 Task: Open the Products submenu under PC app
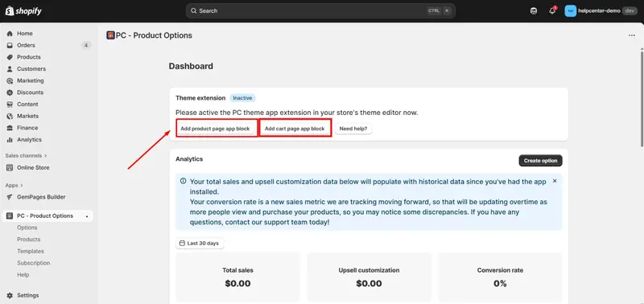point(29,240)
